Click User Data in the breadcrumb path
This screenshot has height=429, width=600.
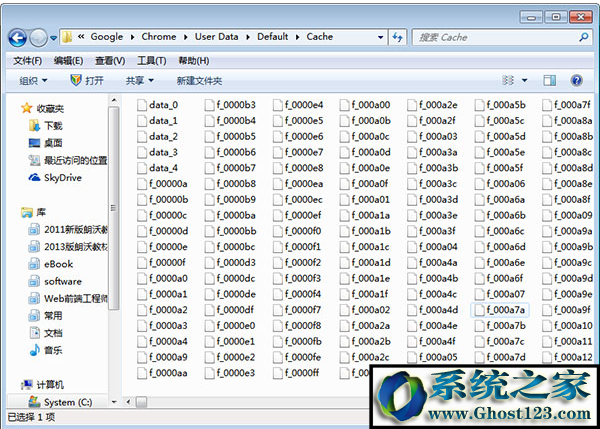coord(217,37)
